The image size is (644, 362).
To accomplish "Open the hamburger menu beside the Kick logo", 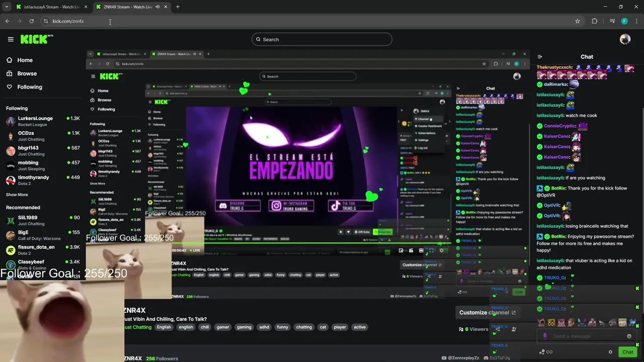I will 11,39.
